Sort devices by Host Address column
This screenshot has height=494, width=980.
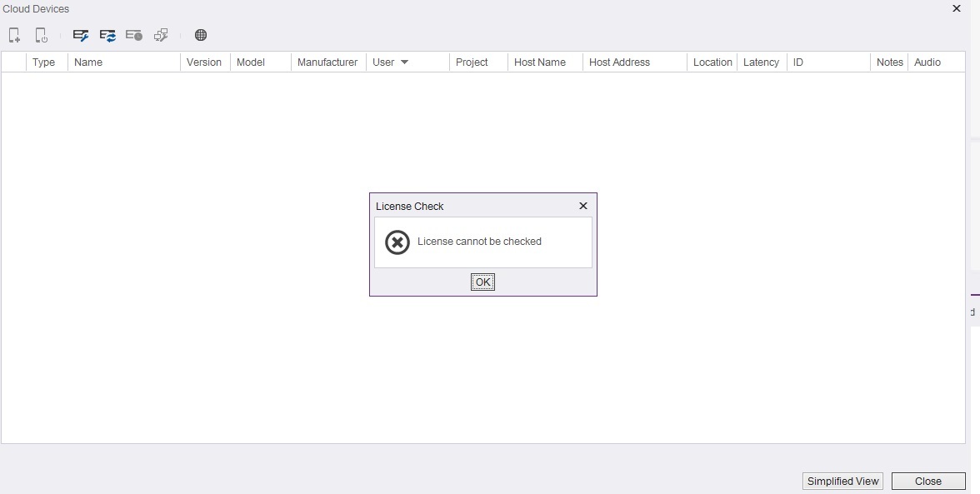[619, 62]
